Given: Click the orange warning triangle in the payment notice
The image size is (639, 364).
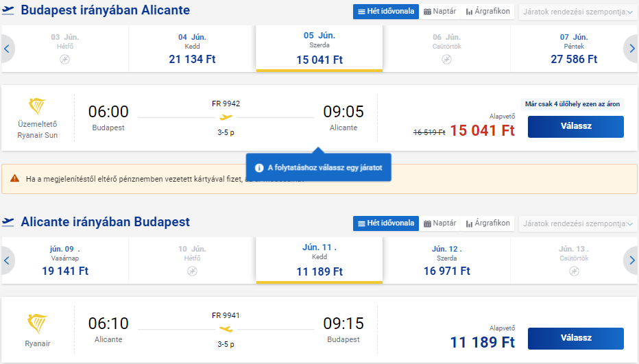Looking at the screenshot, I should tap(14, 179).
